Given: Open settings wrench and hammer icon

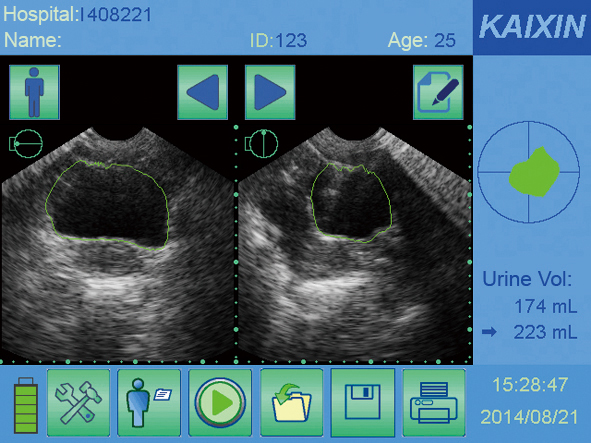Looking at the screenshot, I should coord(78,403).
